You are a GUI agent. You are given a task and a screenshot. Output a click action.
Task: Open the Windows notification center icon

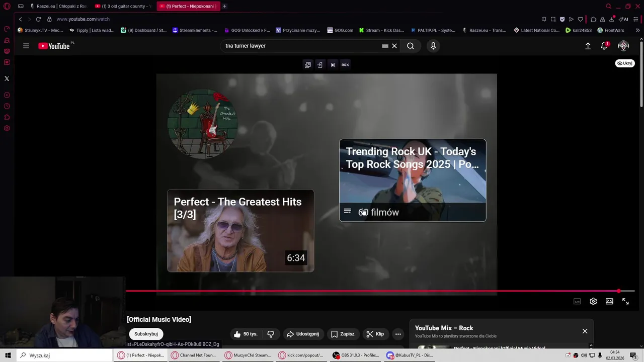pos(633,355)
